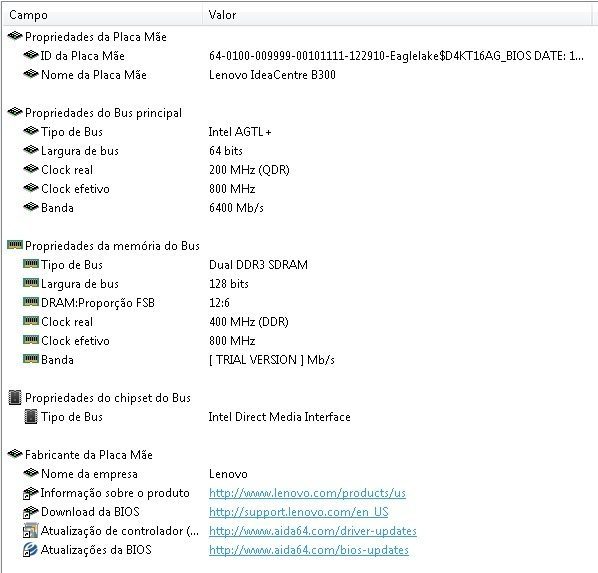Click the RAM icon next to DRAM:Proporção FSB
The image size is (598, 573).
click(x=31, y=302)
